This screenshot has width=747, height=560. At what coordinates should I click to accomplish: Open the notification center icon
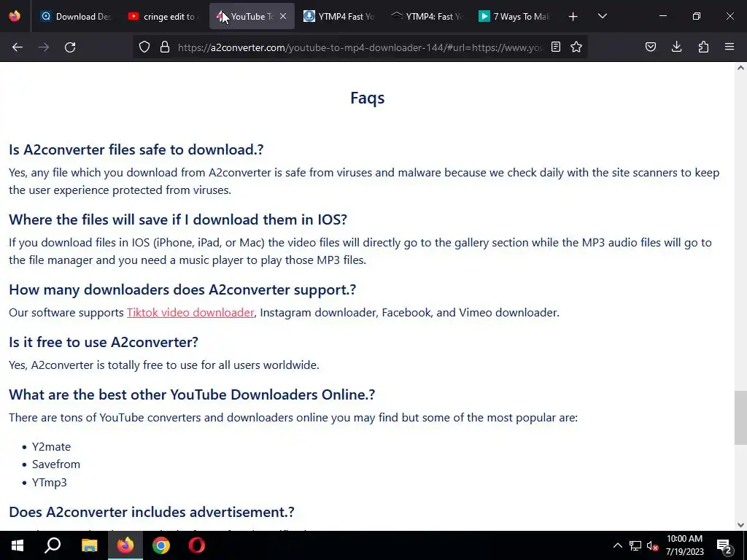tap(724, 545)
